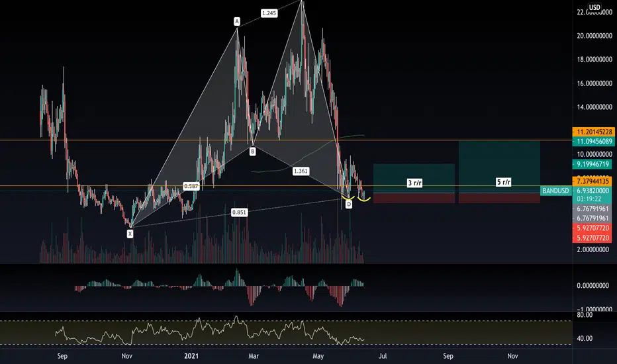Click the 1.245 ratio label
The image size is (617, 364).
(x=269, y=13)
